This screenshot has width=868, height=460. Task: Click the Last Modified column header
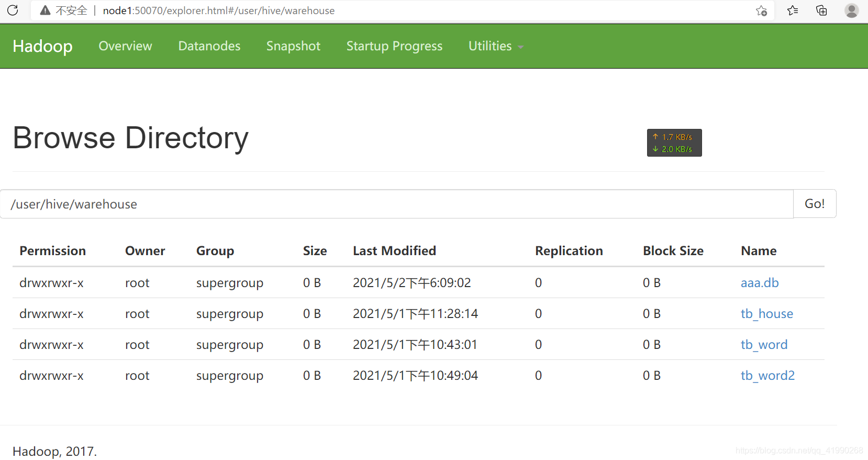394,251
